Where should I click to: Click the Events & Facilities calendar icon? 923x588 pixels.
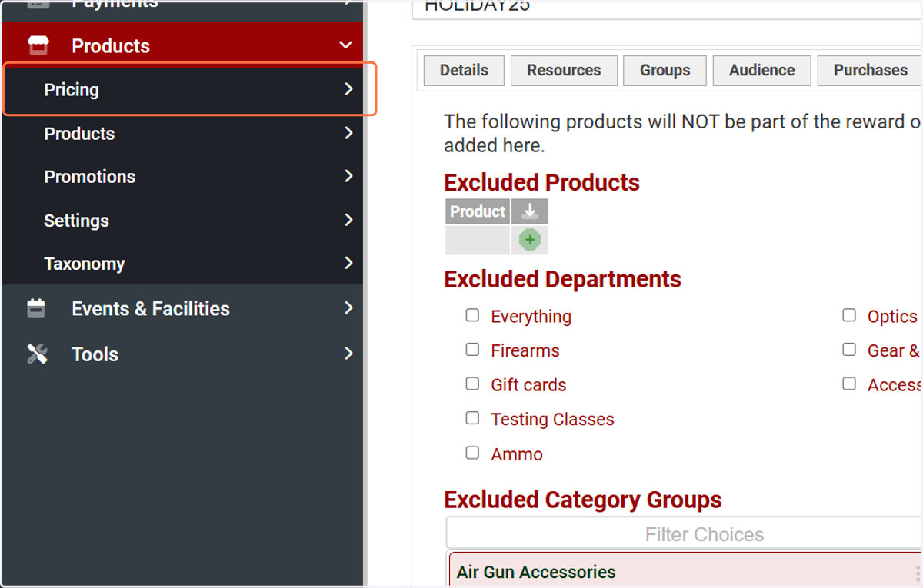pos(36,308)
